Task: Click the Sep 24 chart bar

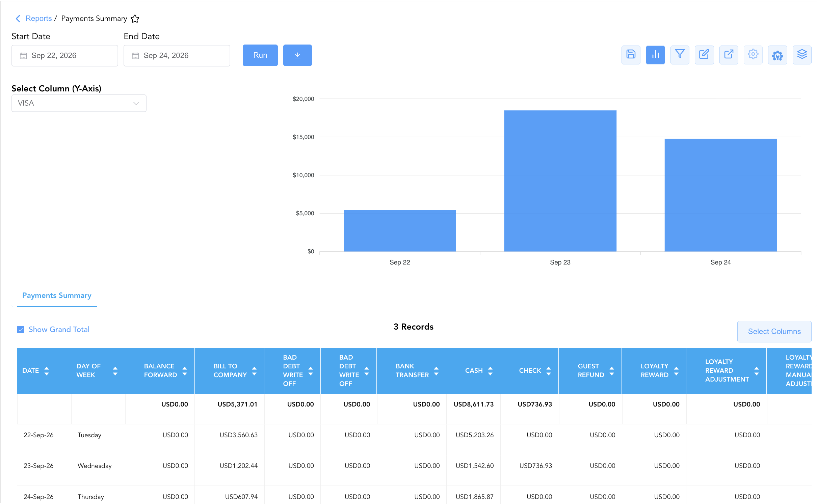Action: pyautogui.click(x=721, y=195)
